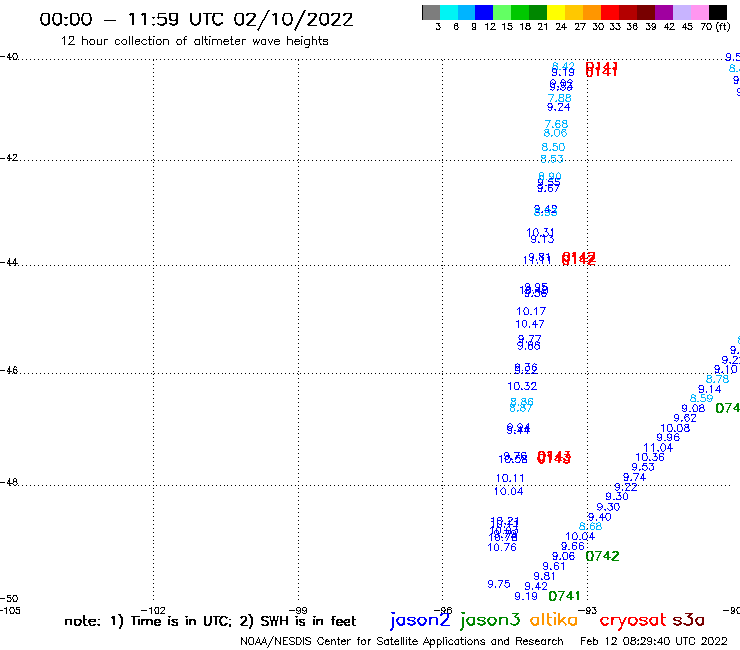Click wave height value 10.08
The width and height of the screenshot is (740, 650).
675,428
